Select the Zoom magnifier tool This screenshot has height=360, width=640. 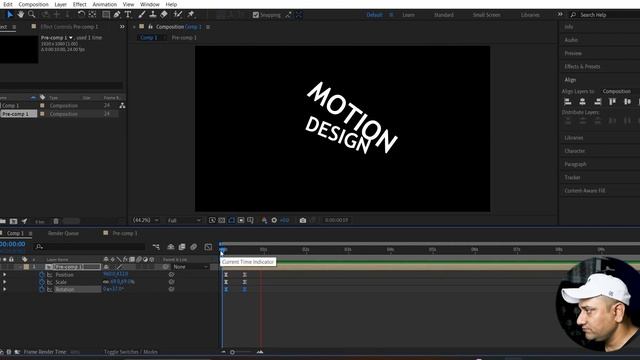coord(31,15)
